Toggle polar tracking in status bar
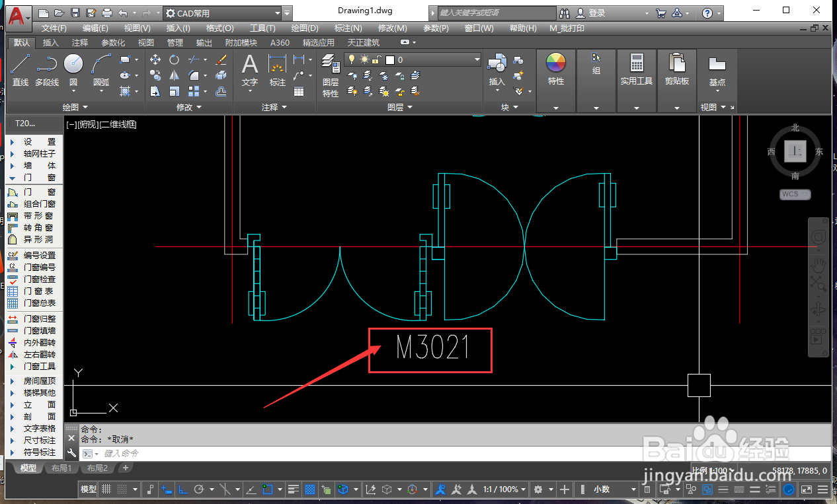837x504 pixels. (198, 489)
